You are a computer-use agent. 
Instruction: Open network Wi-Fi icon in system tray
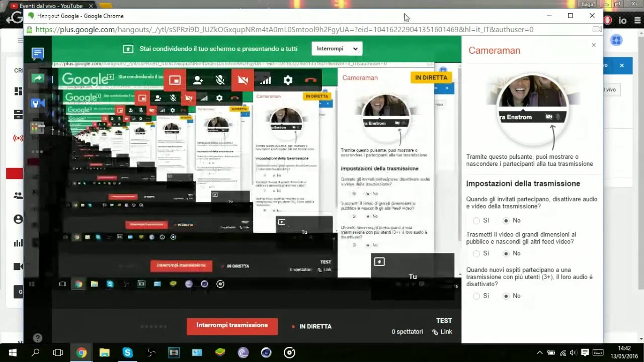(x=562, y=353)
